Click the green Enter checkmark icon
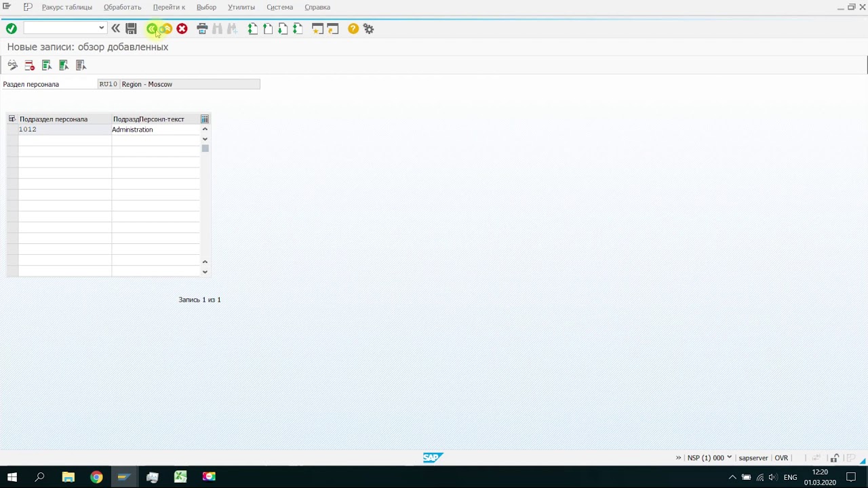The width and height of the screenshot is (868, 488). pos(11,28)
